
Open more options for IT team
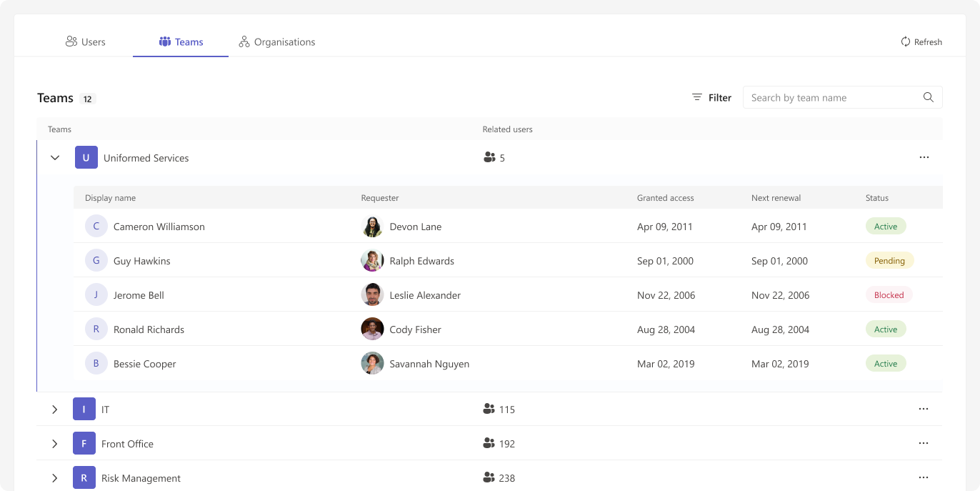pos(923,409)
